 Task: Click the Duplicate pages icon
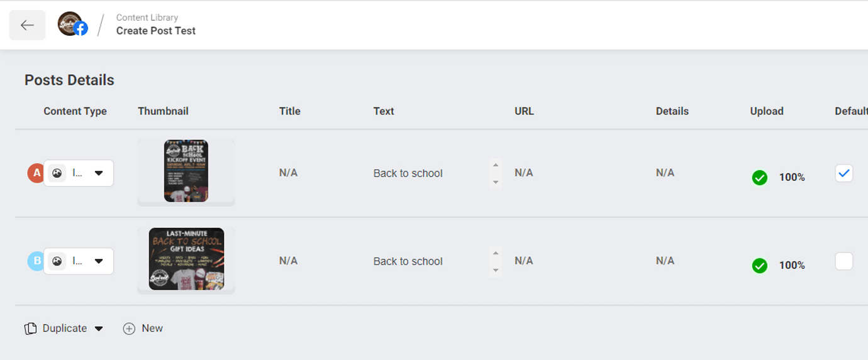[30, 329]
